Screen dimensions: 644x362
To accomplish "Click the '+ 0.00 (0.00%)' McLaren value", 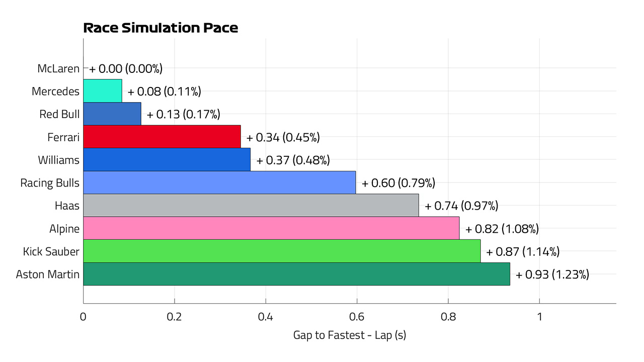I will pos(126,69).
